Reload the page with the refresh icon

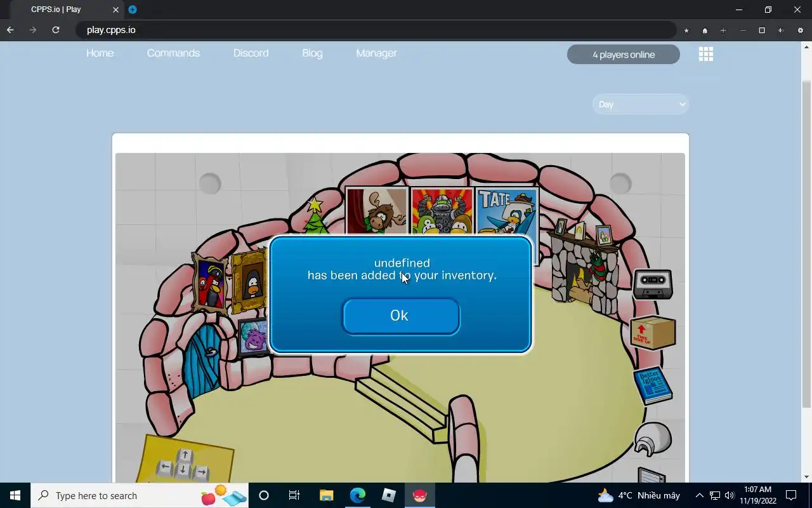pyautogui.click(x=56, y=30)
